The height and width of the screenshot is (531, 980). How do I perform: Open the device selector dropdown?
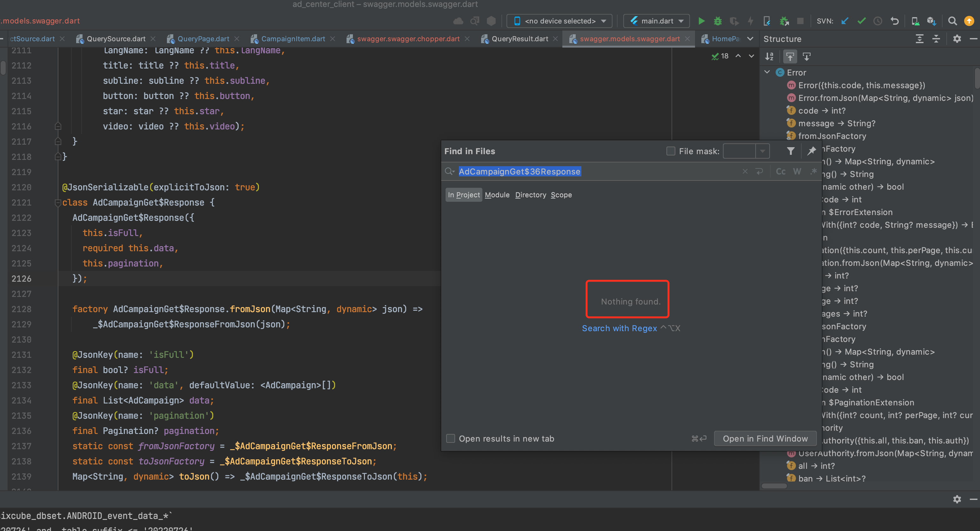pyautogui.click(x=603, y=21)
